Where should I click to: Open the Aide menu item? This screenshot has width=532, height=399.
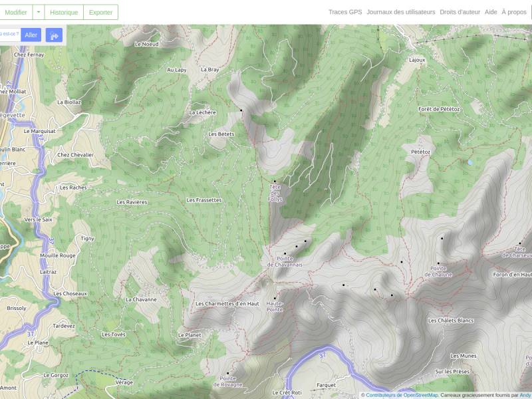pyautogui.click(x=491, y=12)
